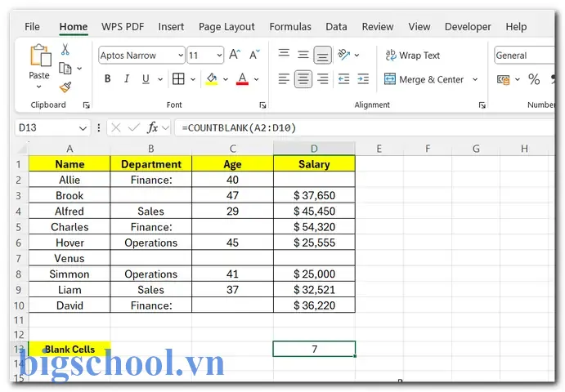Click the Increase Indent icon
Image resolution: width=565 pixels, height=392 pixels.
tap(363, 79)
